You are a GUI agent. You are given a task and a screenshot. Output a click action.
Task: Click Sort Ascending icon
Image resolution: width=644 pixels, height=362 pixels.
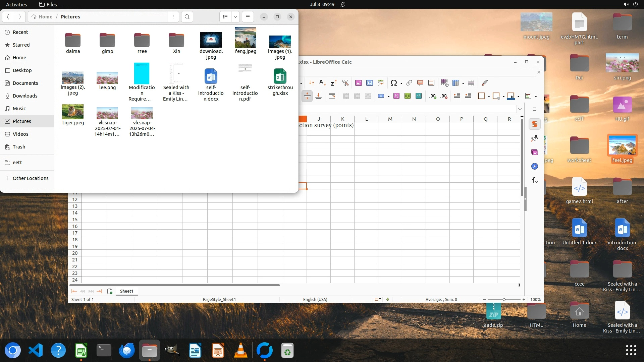point(322,83)
